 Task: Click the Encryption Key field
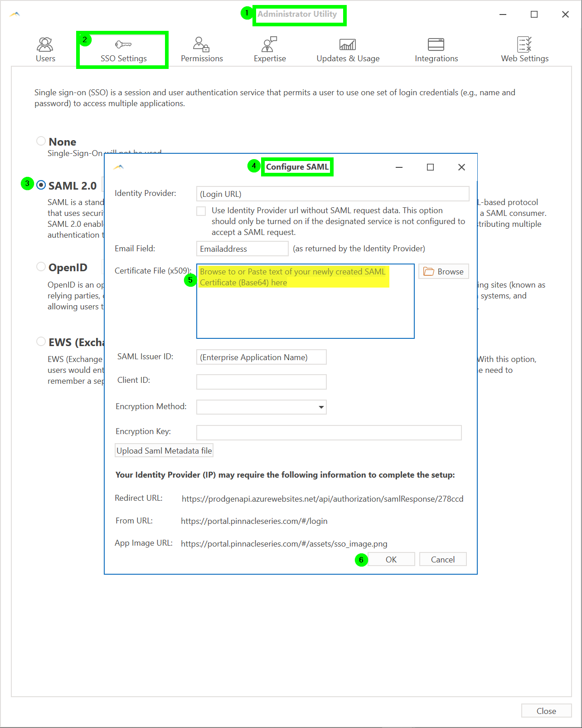pos(329,433)
